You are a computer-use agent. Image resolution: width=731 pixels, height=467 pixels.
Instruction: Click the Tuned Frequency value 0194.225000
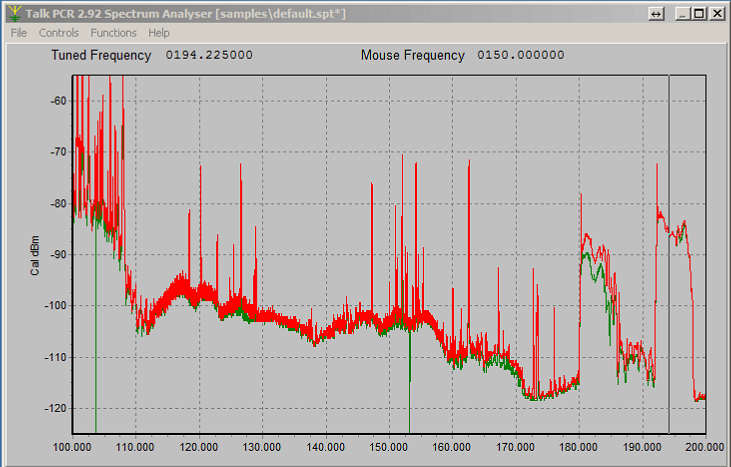tap(209, 55)
